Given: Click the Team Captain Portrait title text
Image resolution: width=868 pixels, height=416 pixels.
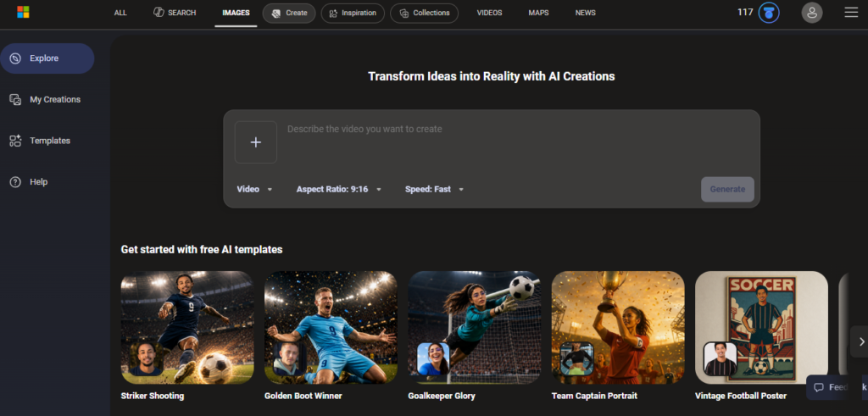Looking at the screenshot, I should click(594, 396).
